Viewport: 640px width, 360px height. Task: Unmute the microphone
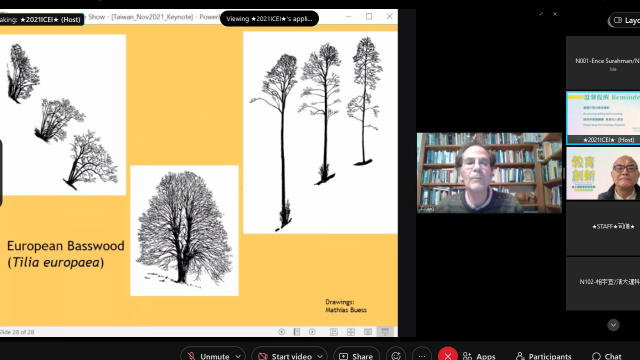pos(209,356)
